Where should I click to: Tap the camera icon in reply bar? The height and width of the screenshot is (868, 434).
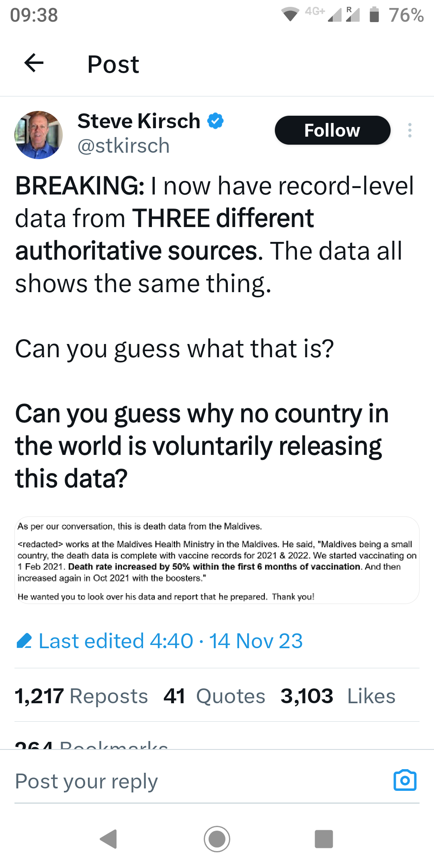(405, 780)
